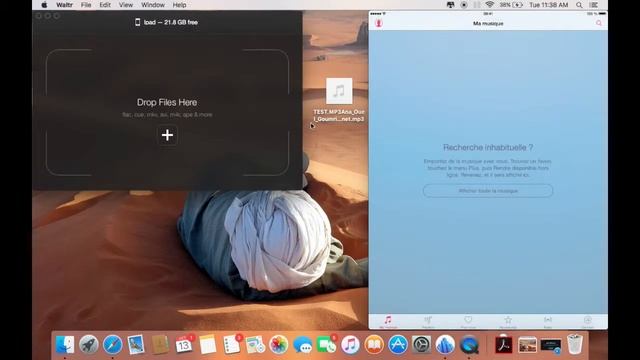Screen dimensions: 640x360
Task: Tap the Afficher toute la musique button
Action: click(488, 191)
